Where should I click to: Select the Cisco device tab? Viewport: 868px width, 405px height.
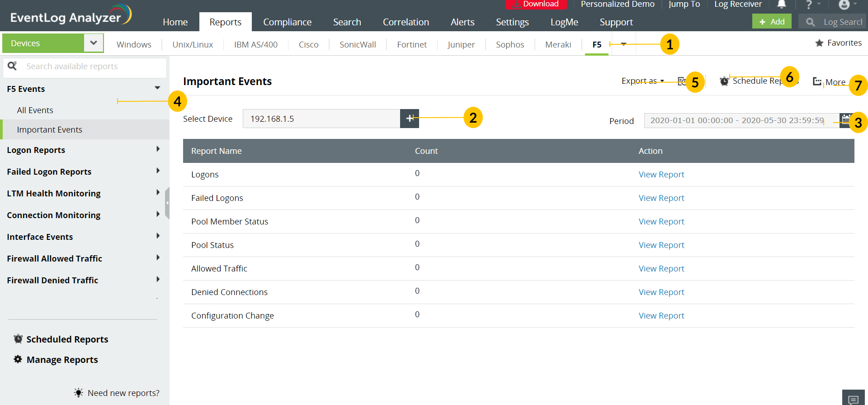click(309, 44)
